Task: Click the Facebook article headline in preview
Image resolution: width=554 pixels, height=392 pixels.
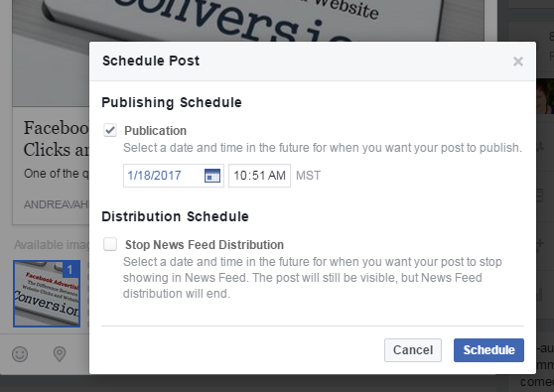Action: [57, 138]
